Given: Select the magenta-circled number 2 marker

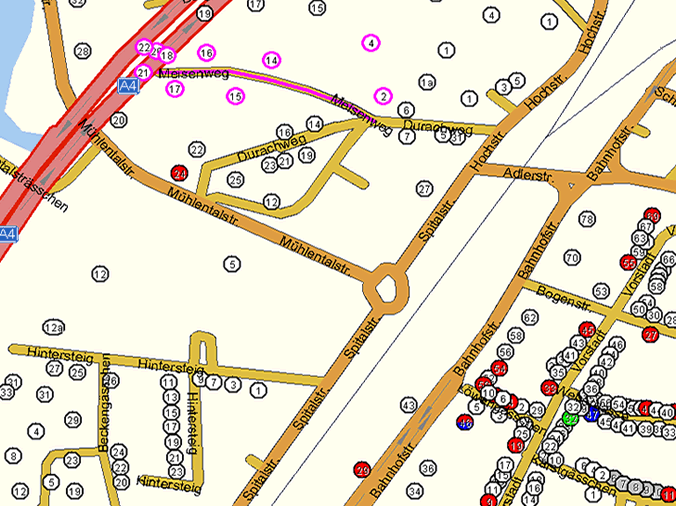Looking at the screenshot, I should click(382, 96).
